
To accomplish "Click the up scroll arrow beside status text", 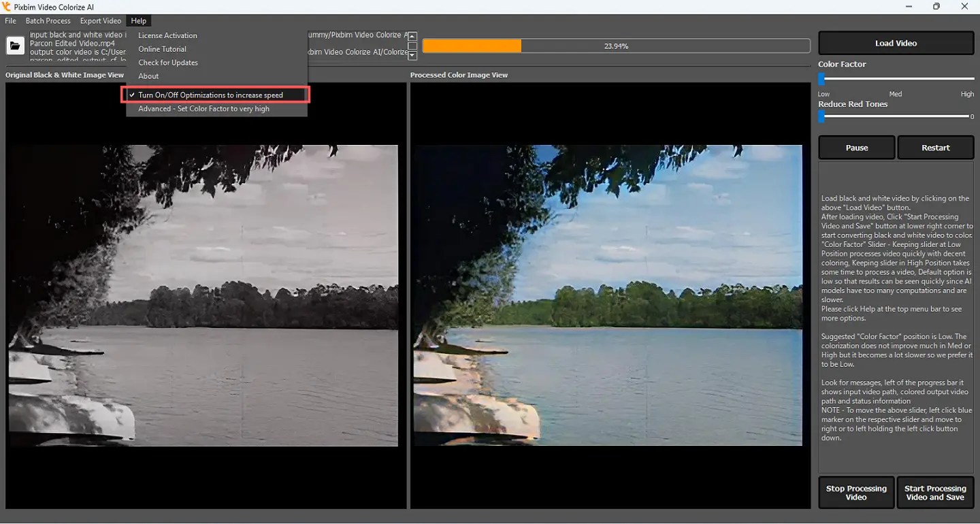I will point(412,35).
